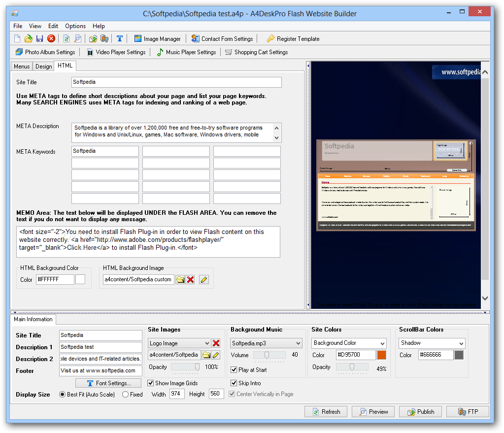Screen dimensions: 504x433
Task: Open Music Player Settings
Action: tap(186, 52)
